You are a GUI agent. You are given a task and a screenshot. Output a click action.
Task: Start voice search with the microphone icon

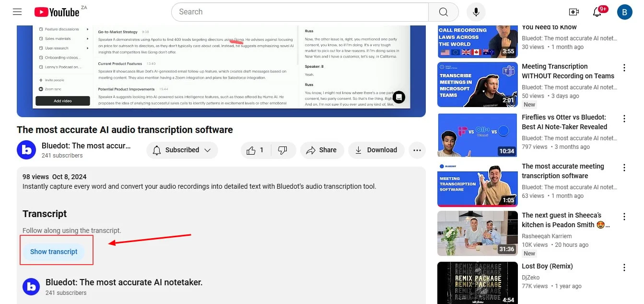coord(476,12)
